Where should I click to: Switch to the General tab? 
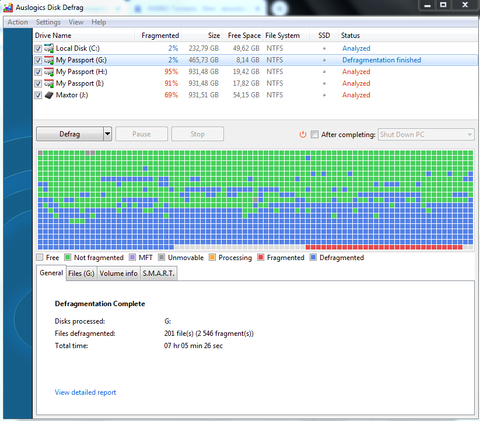(51, 273)
